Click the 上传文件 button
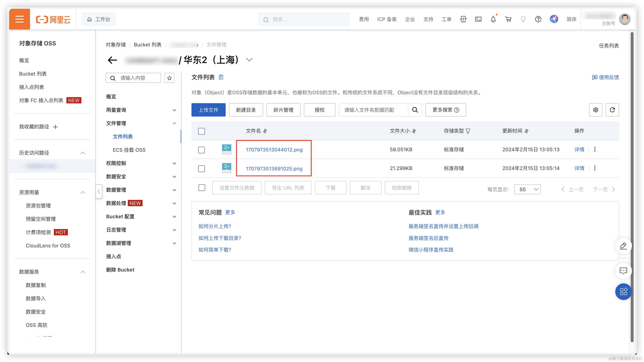Image resolution: width=644 pixels, height=362 pixels. [208, 110]
